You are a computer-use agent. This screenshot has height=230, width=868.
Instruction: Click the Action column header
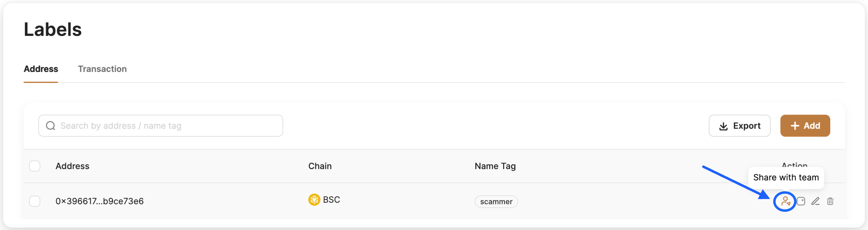pos(794,164)
